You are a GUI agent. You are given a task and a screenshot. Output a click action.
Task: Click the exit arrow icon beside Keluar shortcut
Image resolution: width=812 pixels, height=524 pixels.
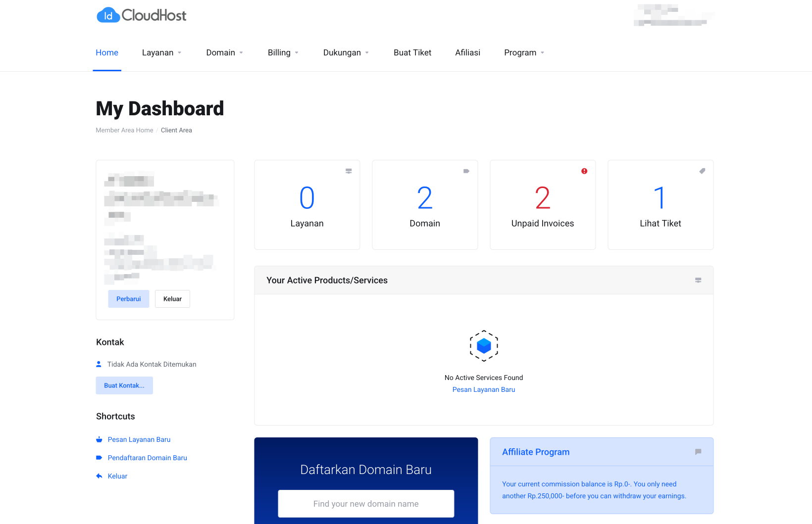tap(99, 476)
